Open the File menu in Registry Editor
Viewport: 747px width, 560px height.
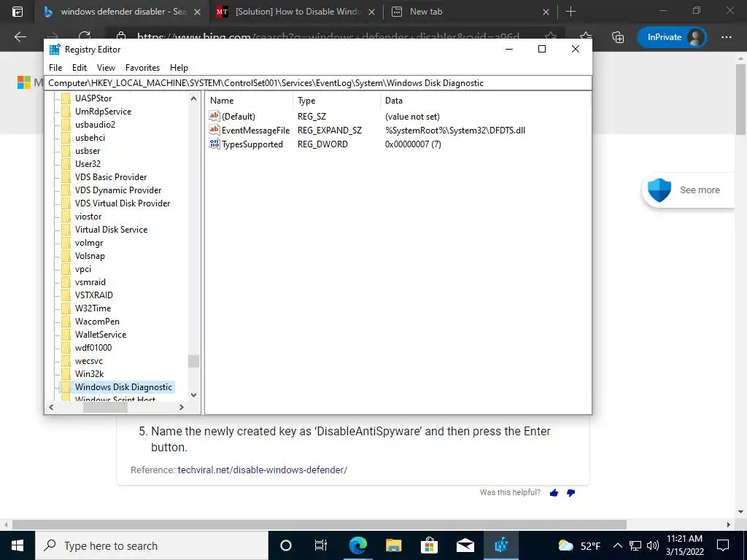[x=55, y=68]
